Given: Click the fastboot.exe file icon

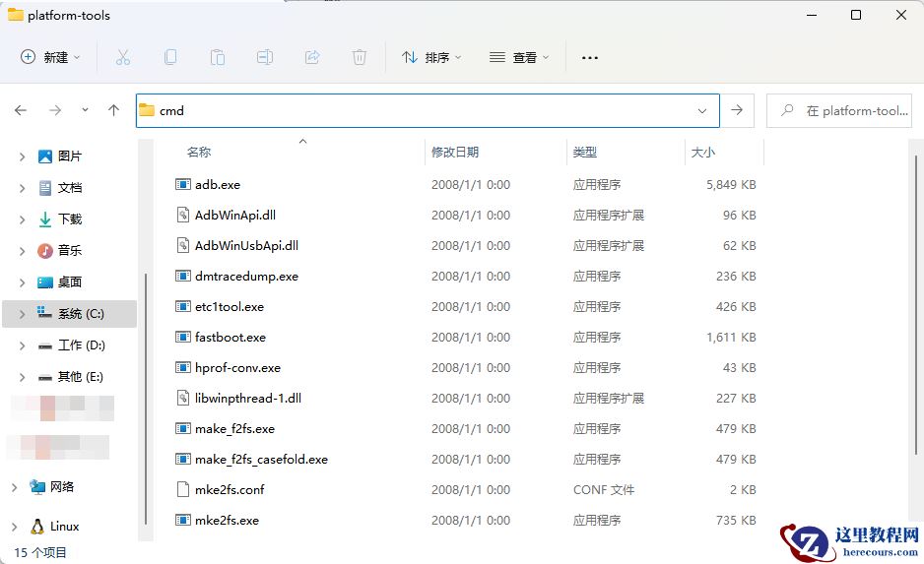Looking at the screenshot, I should coord(182,337).
